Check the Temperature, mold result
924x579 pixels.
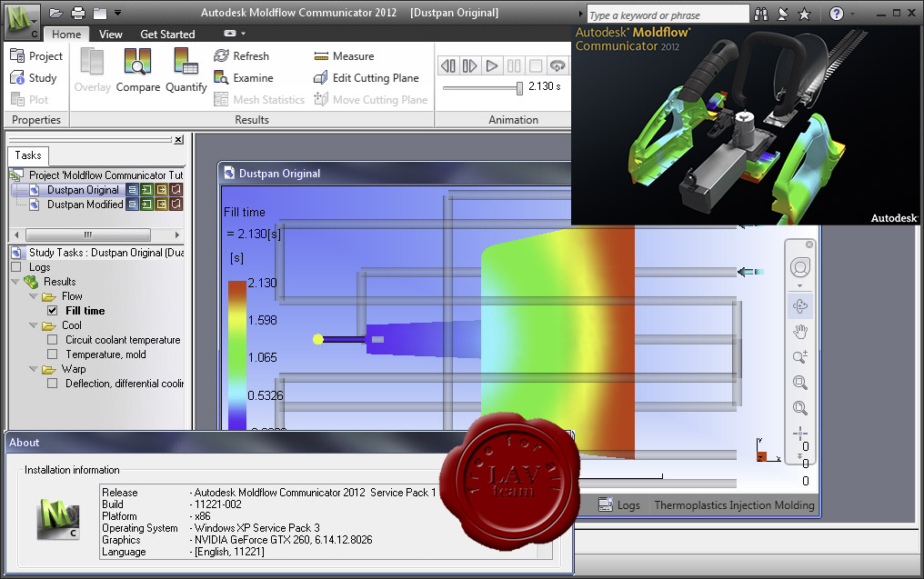[x=53, y=354]
